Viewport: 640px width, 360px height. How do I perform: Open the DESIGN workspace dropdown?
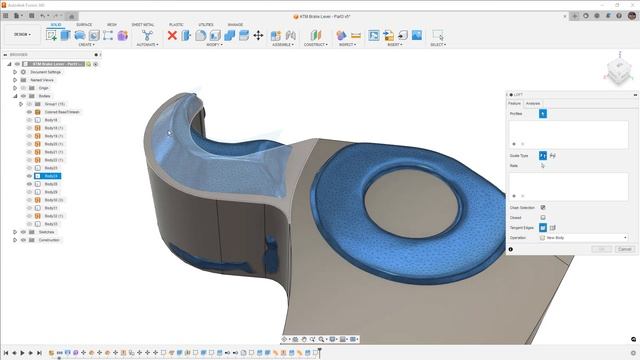point(22,35)
